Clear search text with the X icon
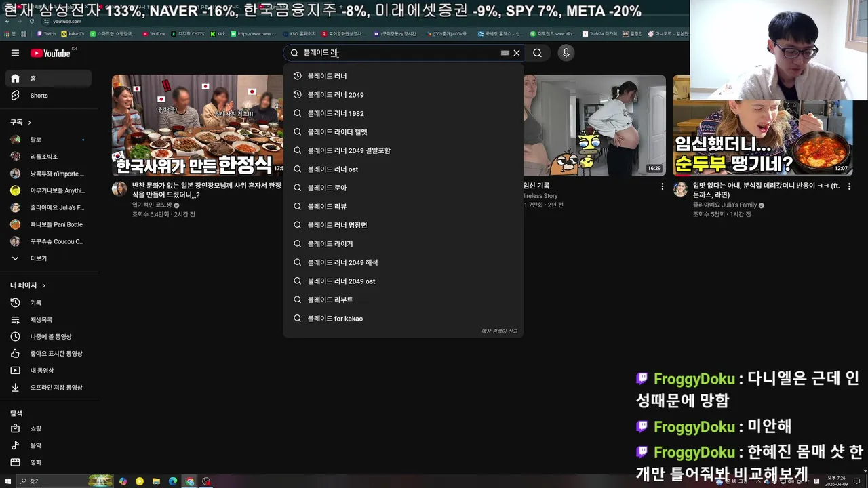The height and width of the screenshot is (488, 868). [517, 53]
